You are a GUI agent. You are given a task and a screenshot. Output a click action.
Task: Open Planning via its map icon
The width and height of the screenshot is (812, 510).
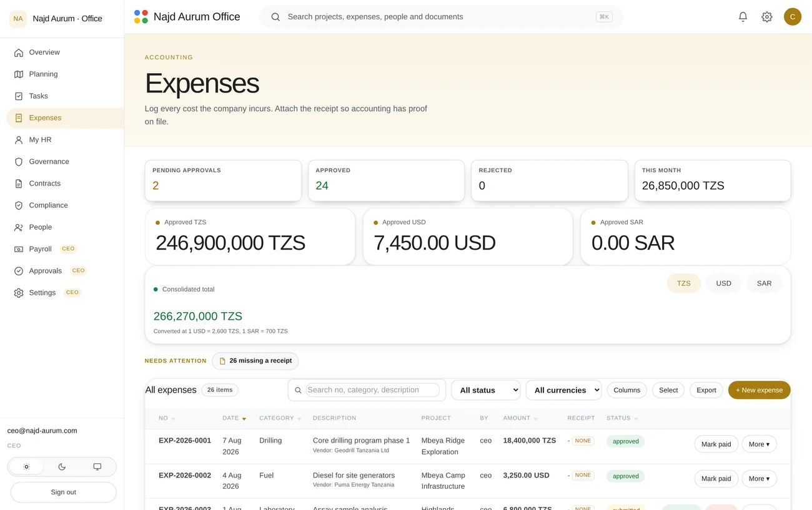point(19,74)
